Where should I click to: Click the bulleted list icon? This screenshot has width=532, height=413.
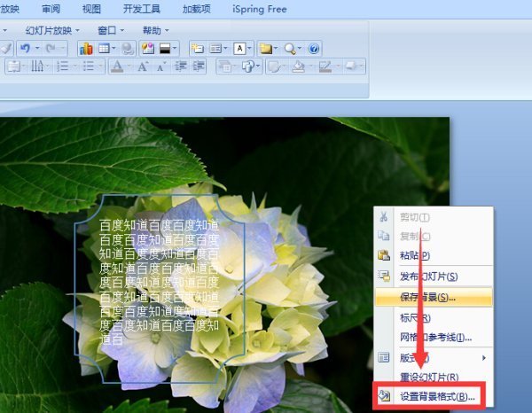tap(89, 66)
